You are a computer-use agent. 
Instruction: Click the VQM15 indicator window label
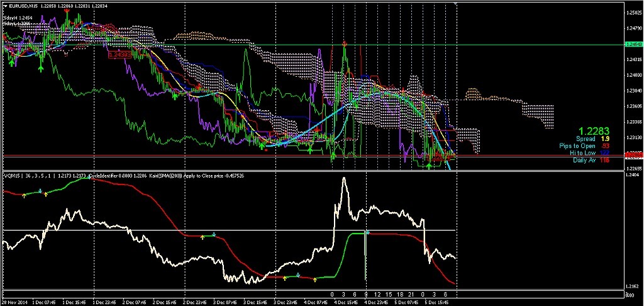click(x=11, y=176)
